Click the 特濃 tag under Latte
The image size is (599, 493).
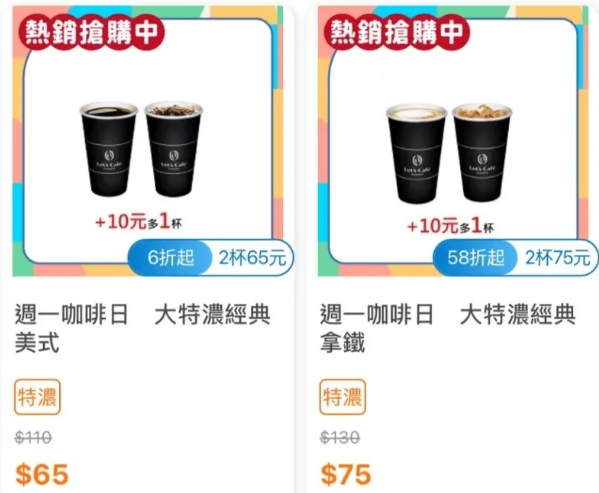coord(343,397)
